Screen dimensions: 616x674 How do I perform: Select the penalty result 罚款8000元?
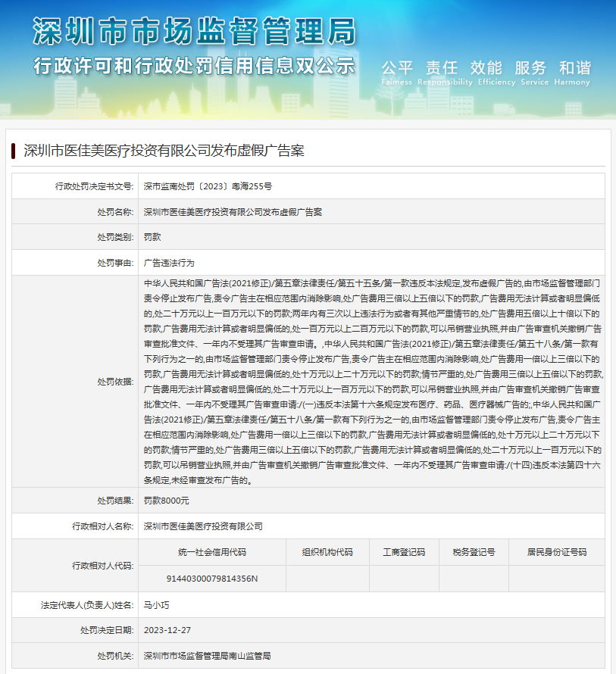point(167,501)
